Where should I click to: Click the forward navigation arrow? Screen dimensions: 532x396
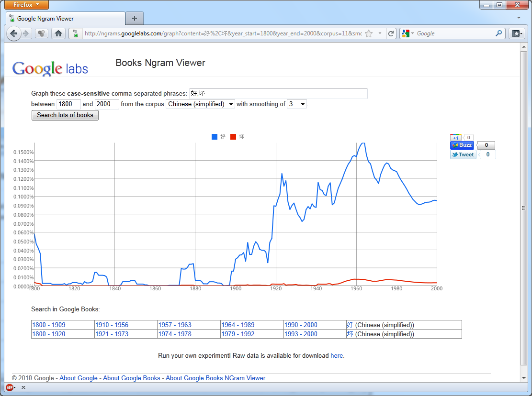pos(26,33)
